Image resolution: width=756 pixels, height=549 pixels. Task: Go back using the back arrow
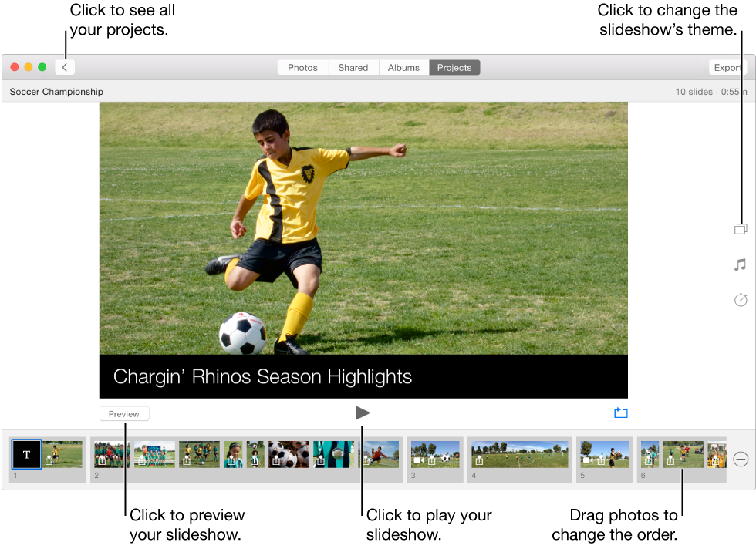[65, 67]
